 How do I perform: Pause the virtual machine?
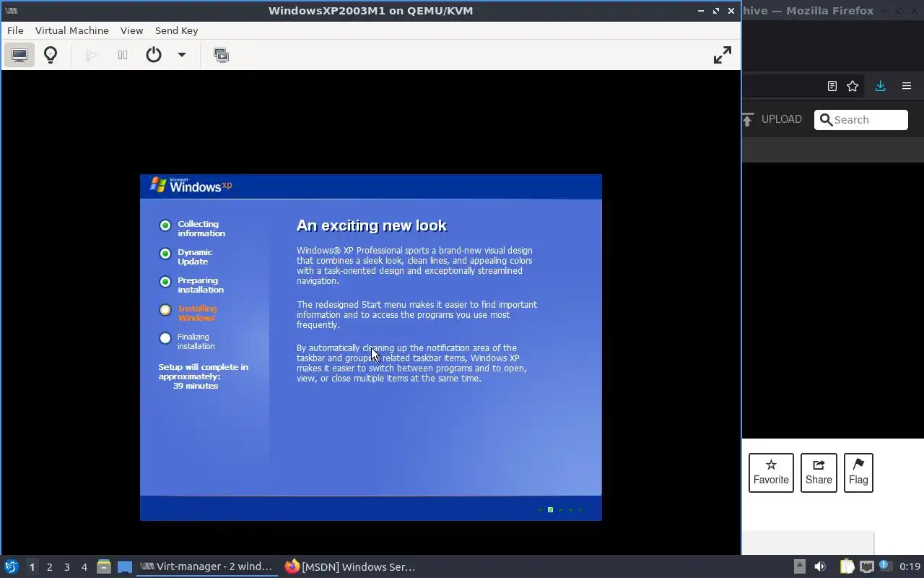click(x=123, y=55)
